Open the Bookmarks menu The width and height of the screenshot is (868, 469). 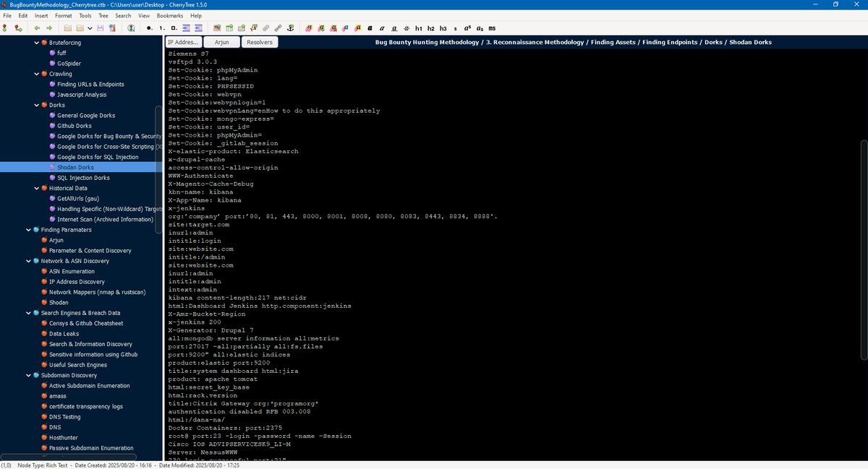[x=170, y=15]
